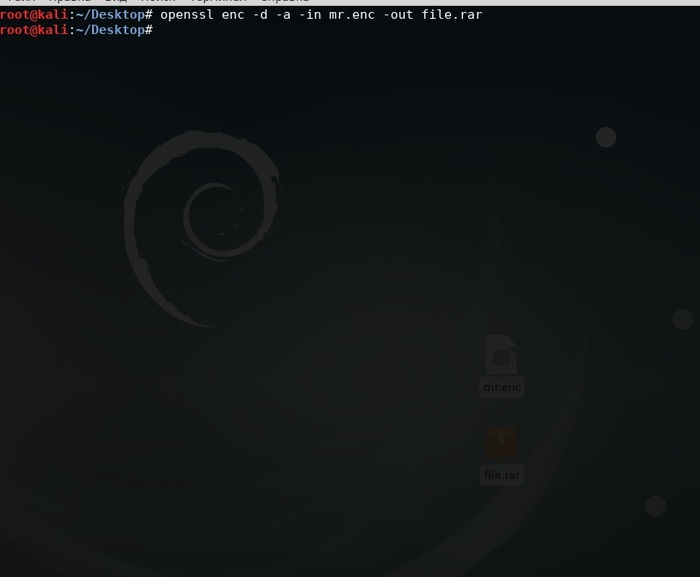Select the file.rar archive icon
The height and width of the screenshot is (577, 700).
point(501,442)
